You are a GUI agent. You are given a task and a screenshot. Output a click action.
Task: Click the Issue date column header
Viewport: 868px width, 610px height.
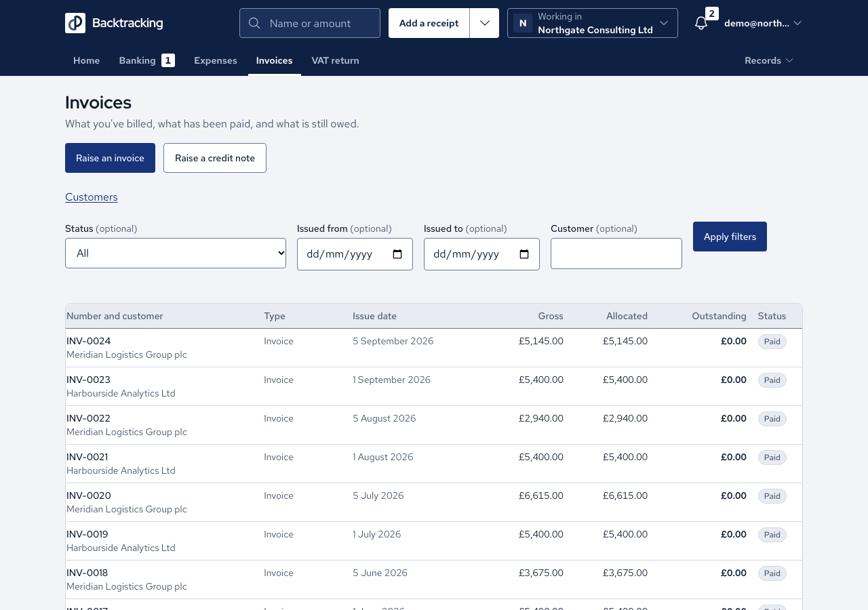pyautogui.click(x=374, y=316)
